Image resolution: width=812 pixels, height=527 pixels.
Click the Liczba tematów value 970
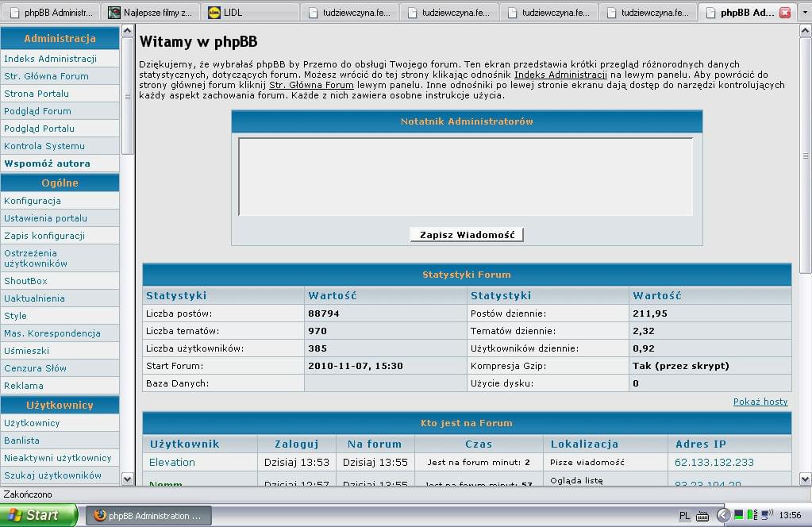coord(317,331)
